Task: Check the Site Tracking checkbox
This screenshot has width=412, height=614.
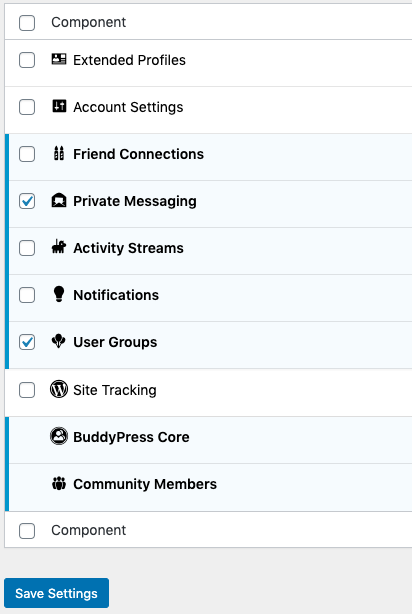Action: coord(27,390)
